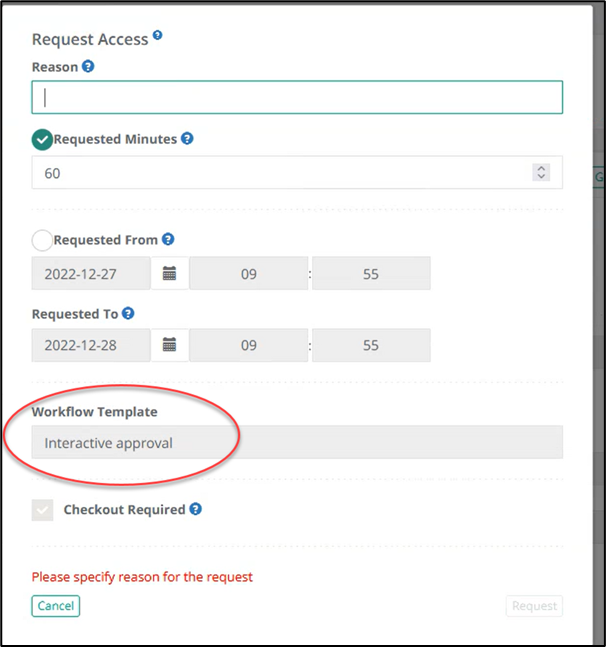This screenshot has height=647, width=606.
Task: Toggle the Checkout Required checkbox
Action: (43, 510)
